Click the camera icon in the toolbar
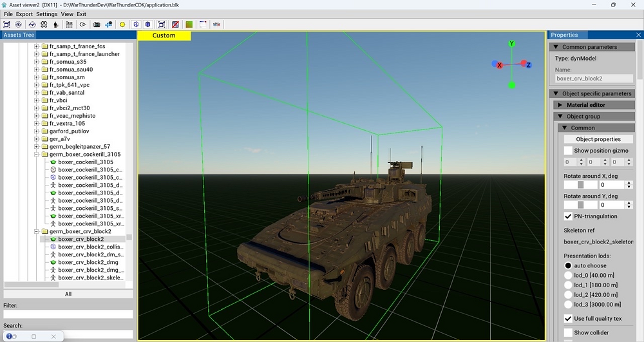Screen dimensions: 644x342 click(97, 24)
